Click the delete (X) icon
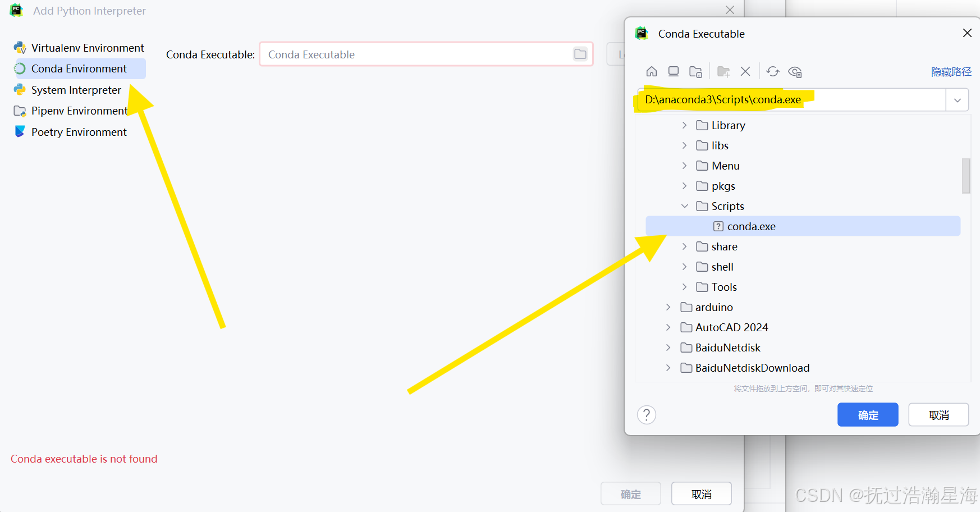Screen dimensions: 980x512 tap(745, 71)
